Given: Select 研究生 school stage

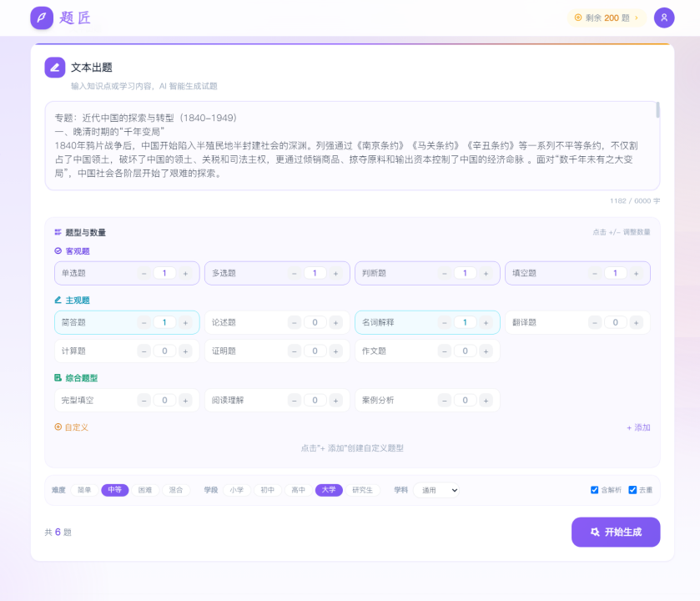Looking at the screenshot, I should pyautogui.click(x=362, y=490).
